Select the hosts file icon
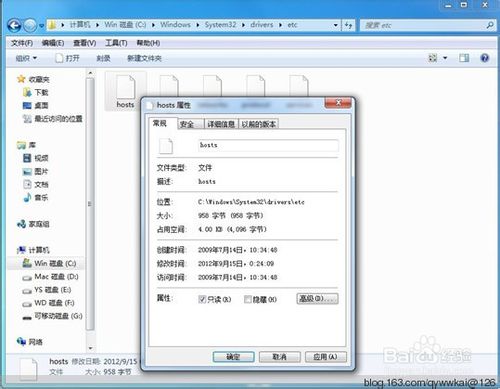This screenshot has width=500, height=389. pyautogui.click(x=125, y=91)
